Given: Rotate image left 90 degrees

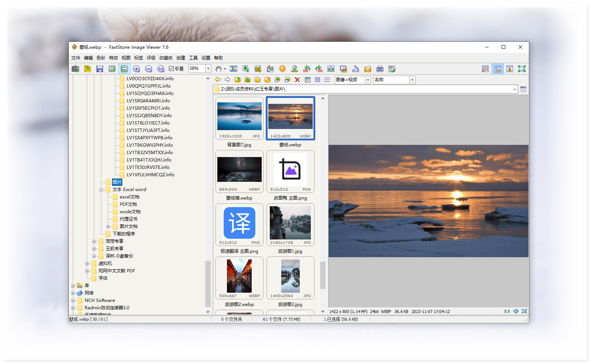Looking at the screenshot, I should coord(307,69).
